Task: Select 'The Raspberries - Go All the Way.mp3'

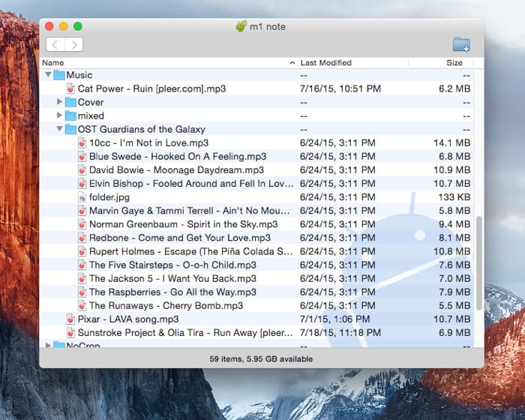Action: point(172,292)
